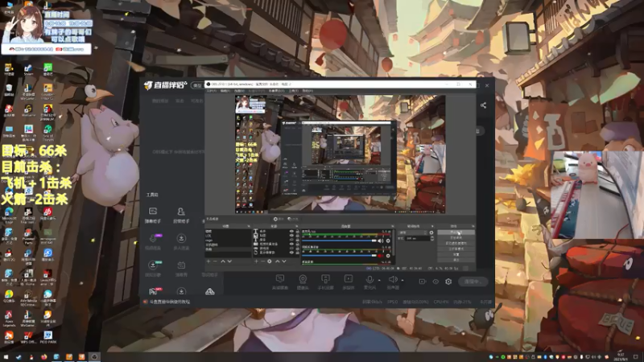Open the 文件 menu in OBS
644x362 pixels.
pos(212,91)
